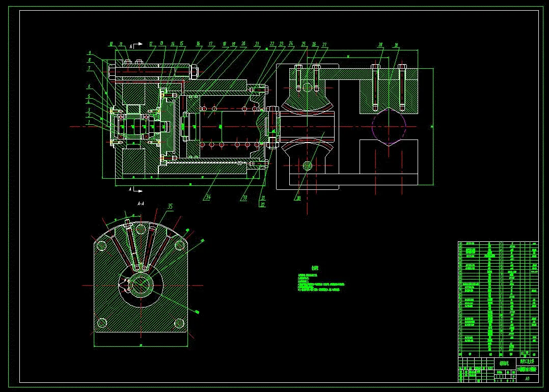
Task: Pick the balloon number 26
Action: [314, 44]
